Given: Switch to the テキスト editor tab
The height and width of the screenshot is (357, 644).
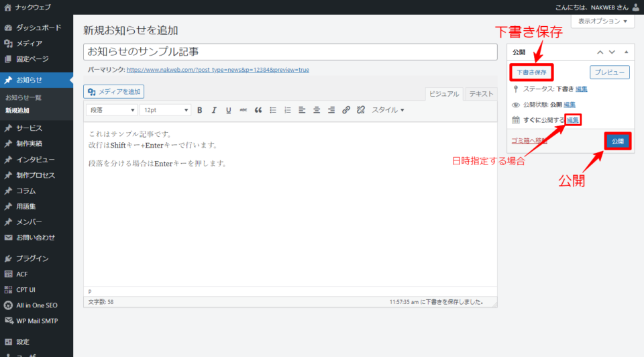Looking at the screenshot, I should coord(481,95).
